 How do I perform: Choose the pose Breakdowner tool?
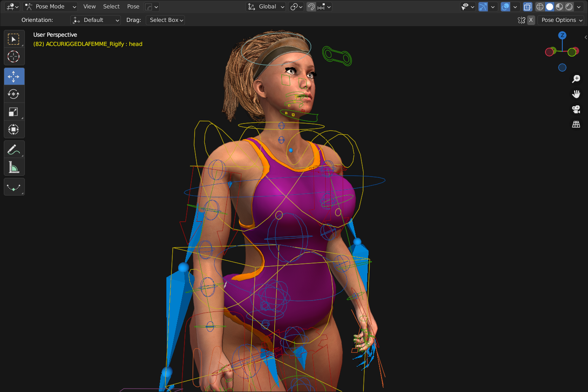14,187
